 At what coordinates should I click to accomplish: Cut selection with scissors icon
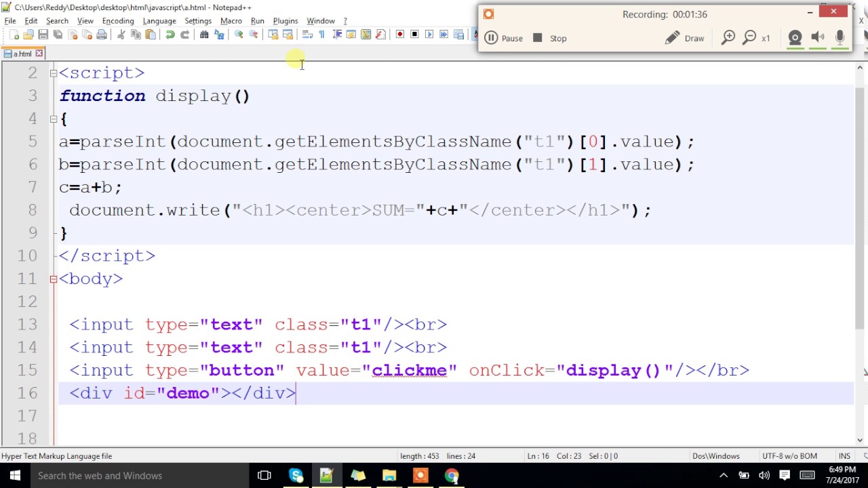(x=121, y=35)
